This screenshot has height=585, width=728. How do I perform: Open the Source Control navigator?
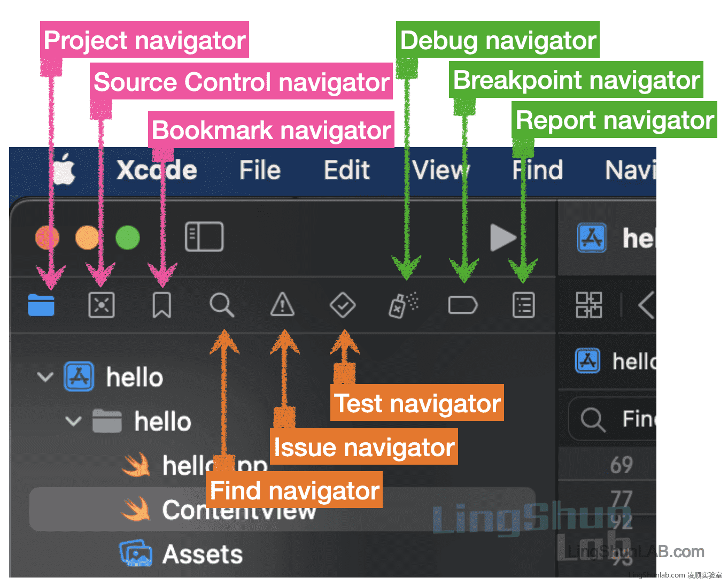pyautogui.click(x=101, y=305)
